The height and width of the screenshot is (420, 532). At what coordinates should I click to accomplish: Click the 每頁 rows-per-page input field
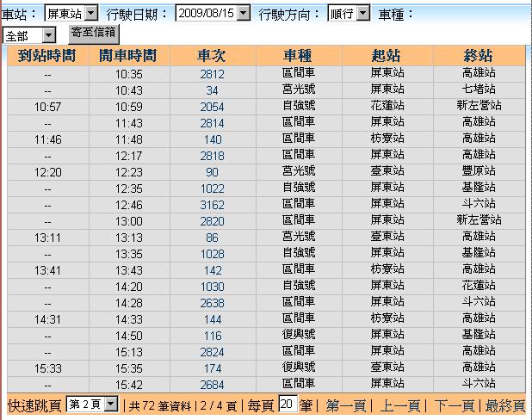[288, 404]
